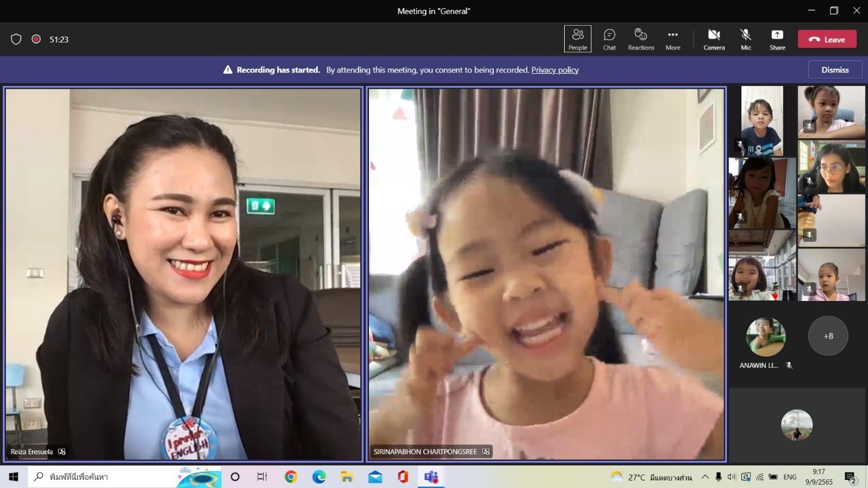Click the microphone icon in system tray
The width and height of the screenshot is (868, 488).
[x=719, y=477]
